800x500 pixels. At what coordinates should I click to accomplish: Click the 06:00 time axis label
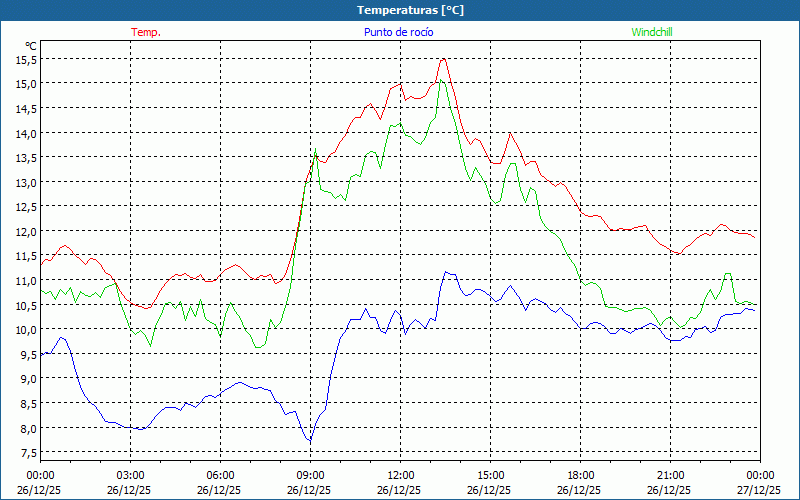221,475
